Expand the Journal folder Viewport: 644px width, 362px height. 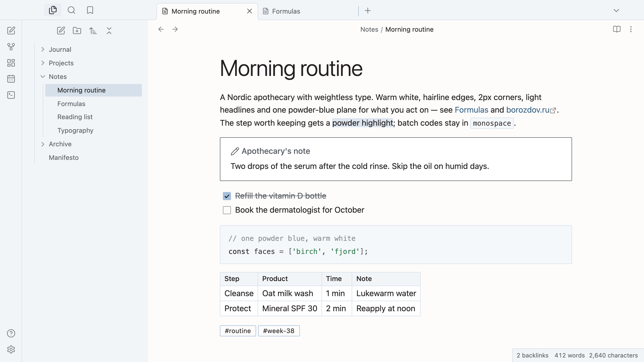[x=43, y=50]
